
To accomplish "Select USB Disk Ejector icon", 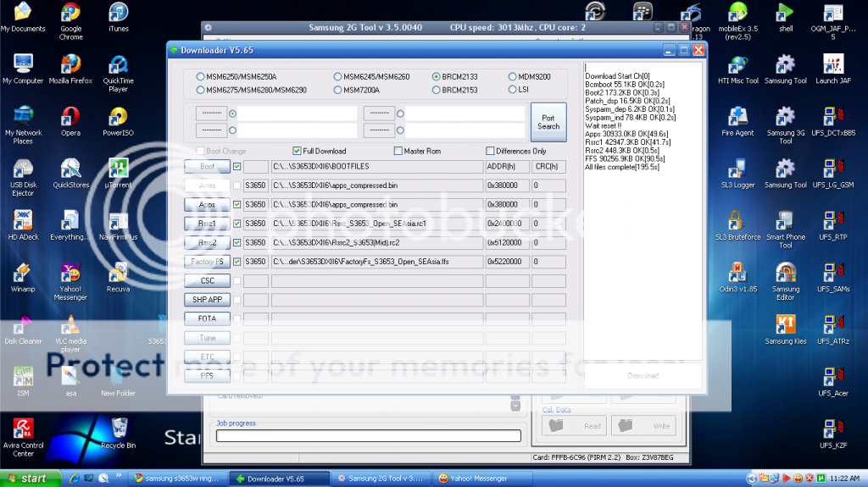I will (23, 177).
